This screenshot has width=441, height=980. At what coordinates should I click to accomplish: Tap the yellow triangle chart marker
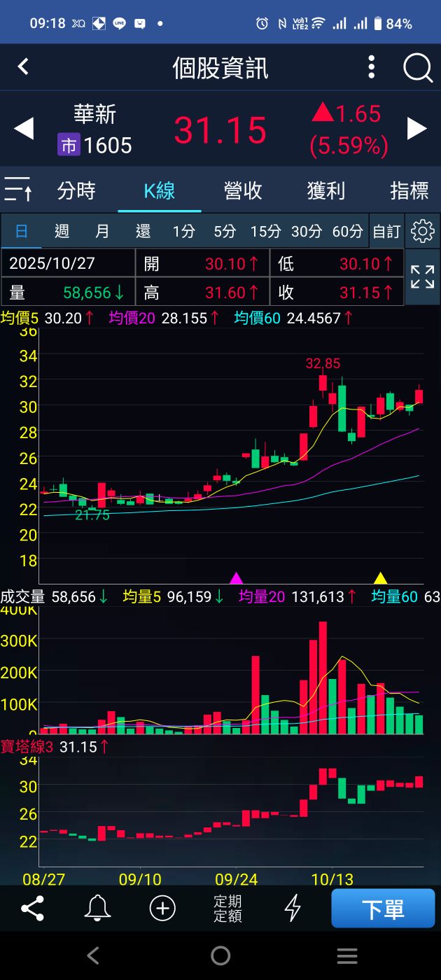coord(380,577)
